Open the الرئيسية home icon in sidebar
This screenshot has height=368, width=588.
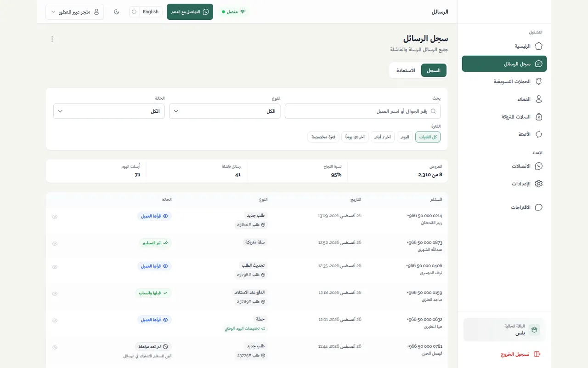tap(539, 46)
